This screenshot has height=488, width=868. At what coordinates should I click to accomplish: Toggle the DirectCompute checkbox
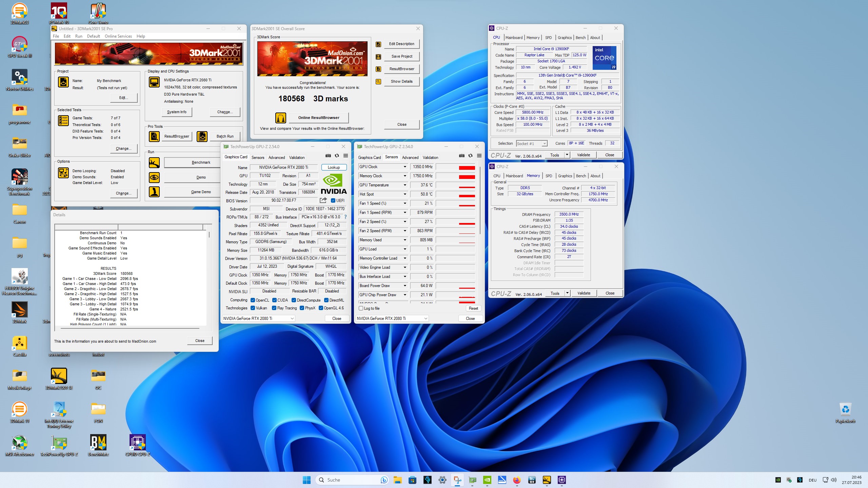point(294,300)
